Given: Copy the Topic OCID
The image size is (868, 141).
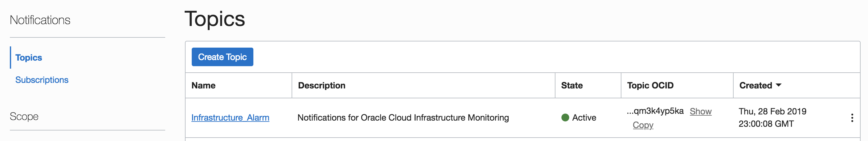Looking at the screenshot, I should coord(643,125).
